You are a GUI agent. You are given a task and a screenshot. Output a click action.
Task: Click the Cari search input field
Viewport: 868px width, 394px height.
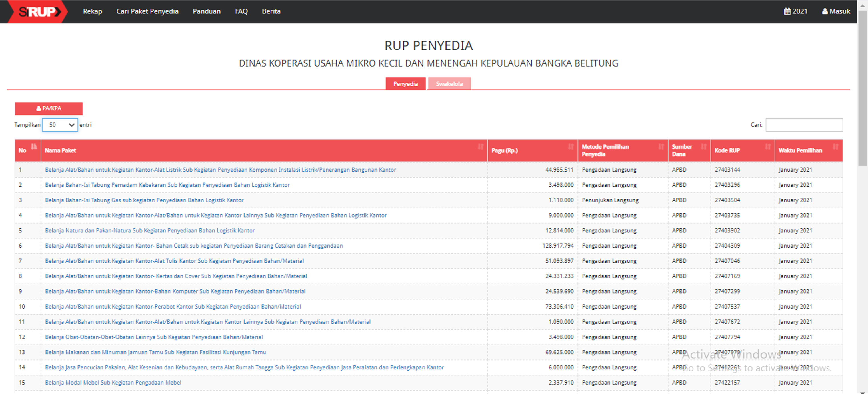(x=804, y=125)
